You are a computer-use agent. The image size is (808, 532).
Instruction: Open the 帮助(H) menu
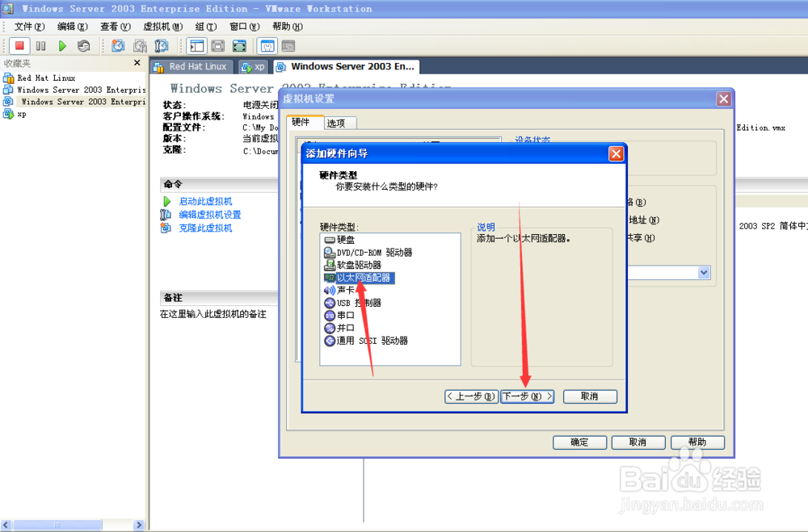click(288, 27)
